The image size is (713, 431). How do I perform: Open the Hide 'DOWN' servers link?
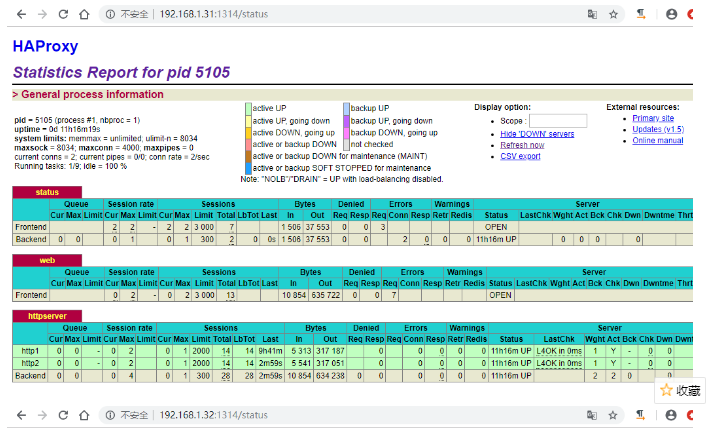coord(537,134)
